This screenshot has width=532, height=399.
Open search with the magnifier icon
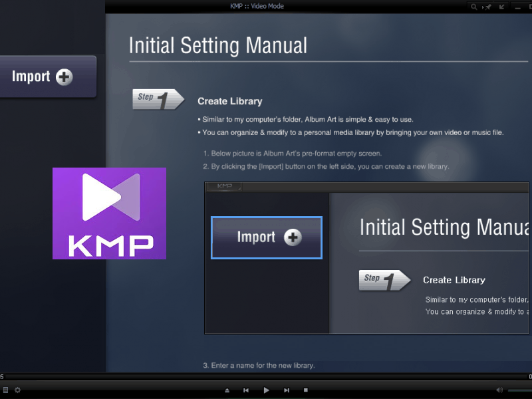[474, 7]
